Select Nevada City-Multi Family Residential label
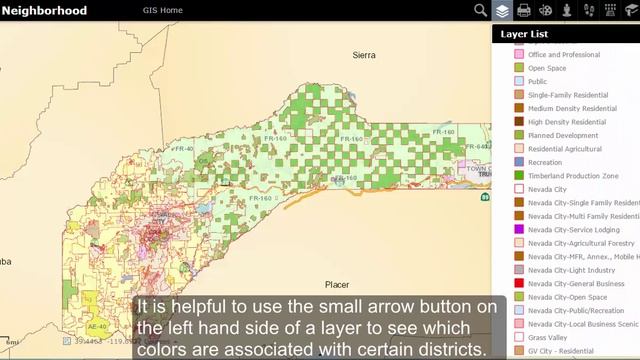 584,216
